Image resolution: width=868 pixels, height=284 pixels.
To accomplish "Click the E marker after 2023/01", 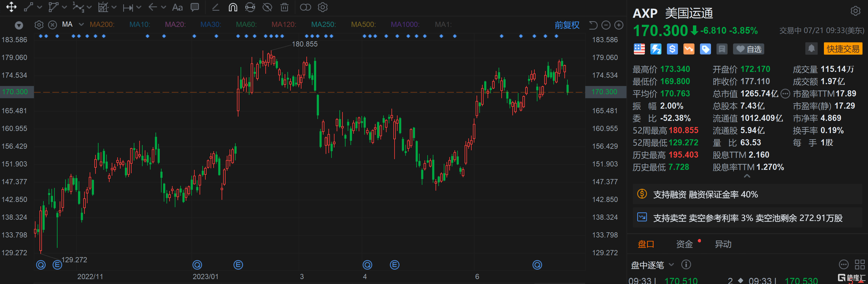I will coord(238,265).
